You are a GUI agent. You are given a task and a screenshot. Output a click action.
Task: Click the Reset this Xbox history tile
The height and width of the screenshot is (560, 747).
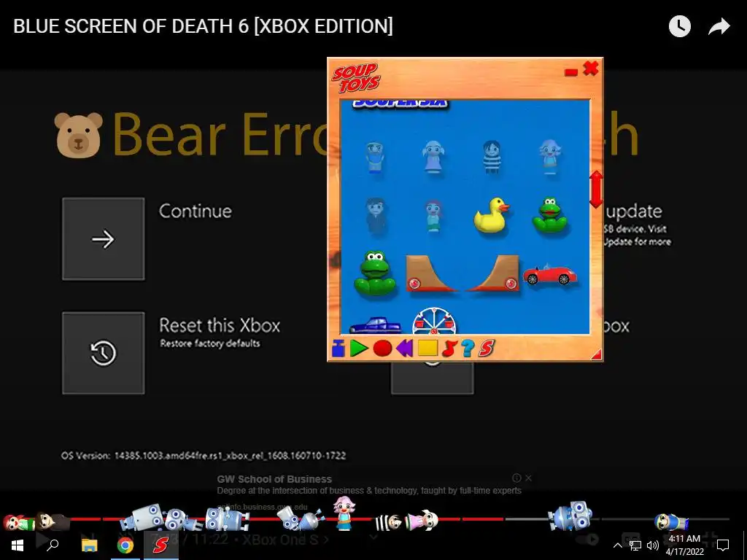104,353
